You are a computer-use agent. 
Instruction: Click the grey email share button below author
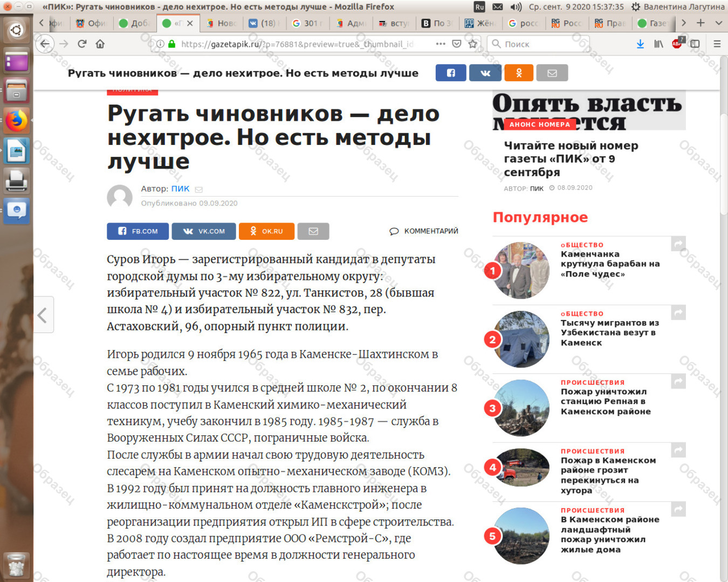click(x=313, y=231)
